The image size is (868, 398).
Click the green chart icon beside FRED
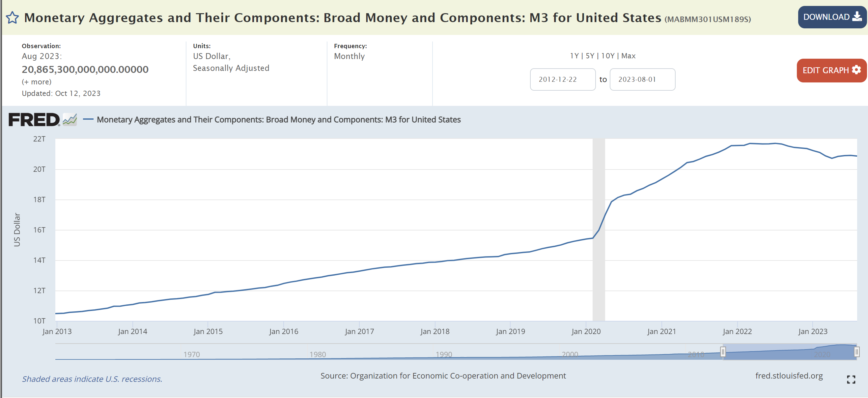pyautogui.click(x=70, y=119)
